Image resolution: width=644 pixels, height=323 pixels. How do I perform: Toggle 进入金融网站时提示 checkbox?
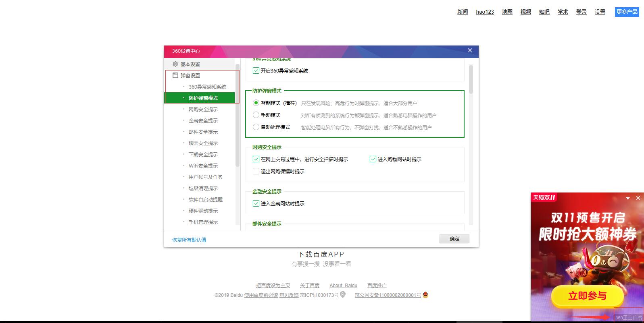click(256, 203)
